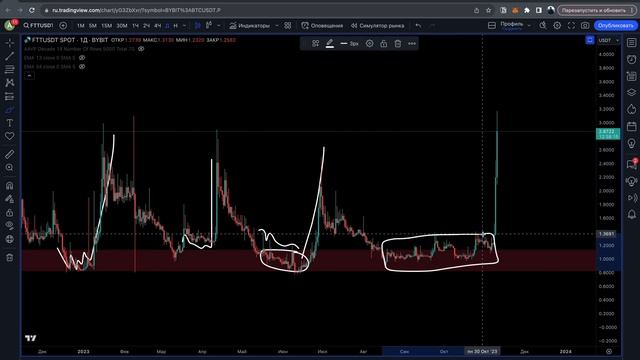Open the layout selector icon
This screenshot has width=640, height=360.
click(492, 26)
